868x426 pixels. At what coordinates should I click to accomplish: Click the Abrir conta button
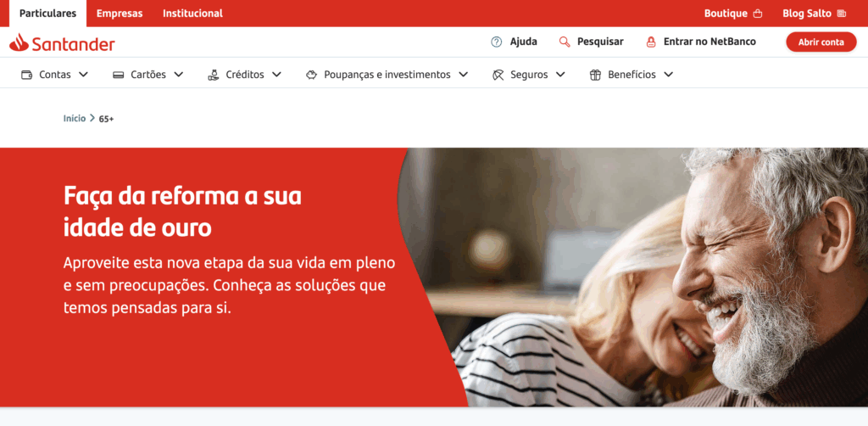(x=821, y=42)
